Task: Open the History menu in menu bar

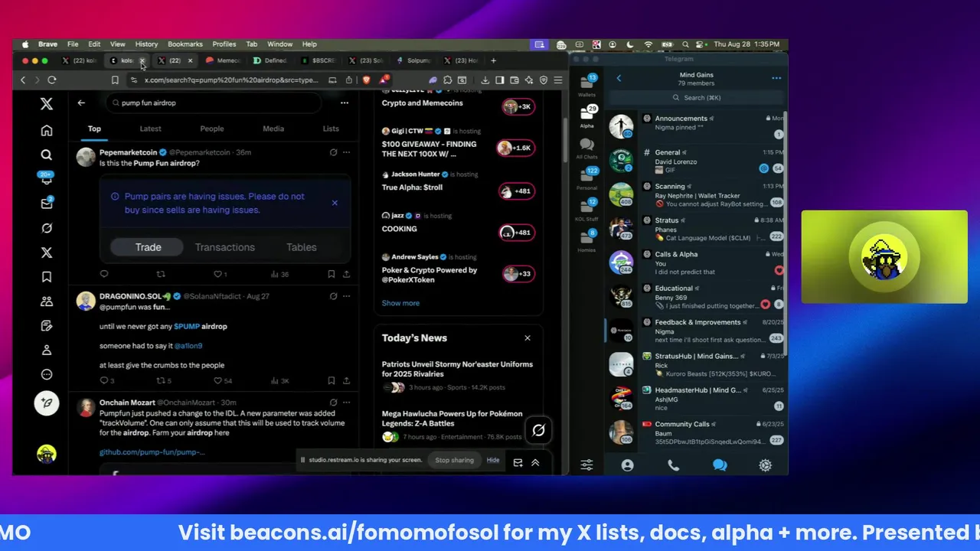Action: click(x=146, y=44)
